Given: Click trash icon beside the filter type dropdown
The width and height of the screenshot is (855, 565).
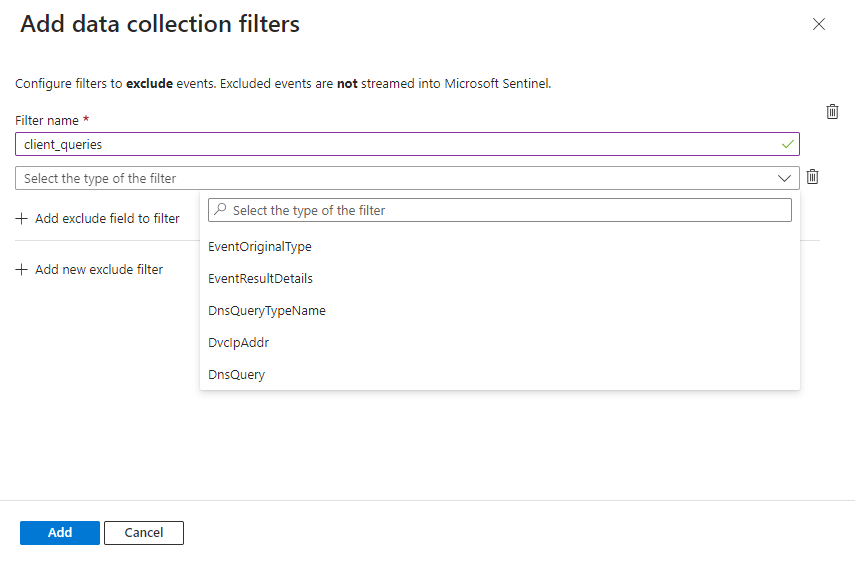Looking at the screenshot, I should tap(813, 177).
